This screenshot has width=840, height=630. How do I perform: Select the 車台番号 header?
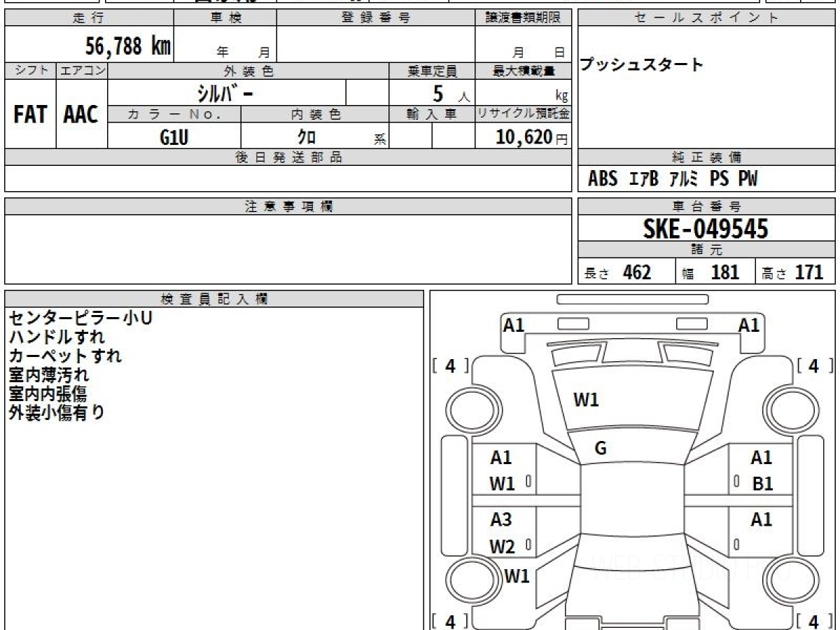click(x=706, y=206)
